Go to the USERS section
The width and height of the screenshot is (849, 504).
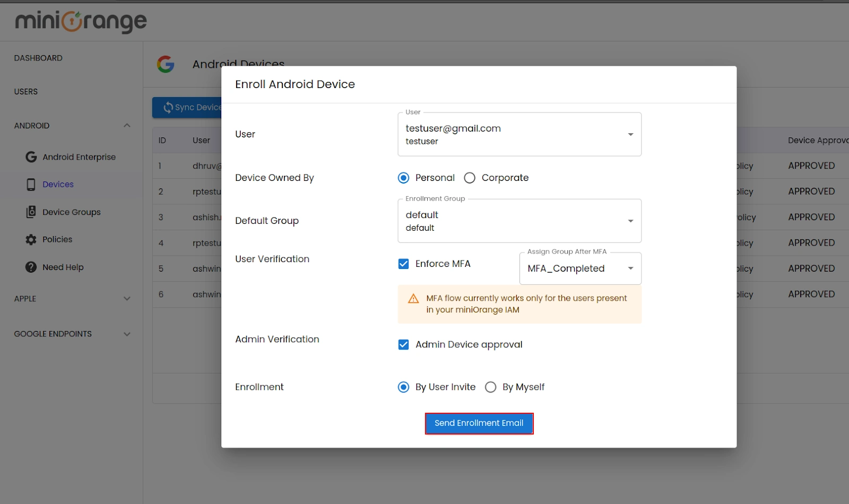click(x=25, y=91)
